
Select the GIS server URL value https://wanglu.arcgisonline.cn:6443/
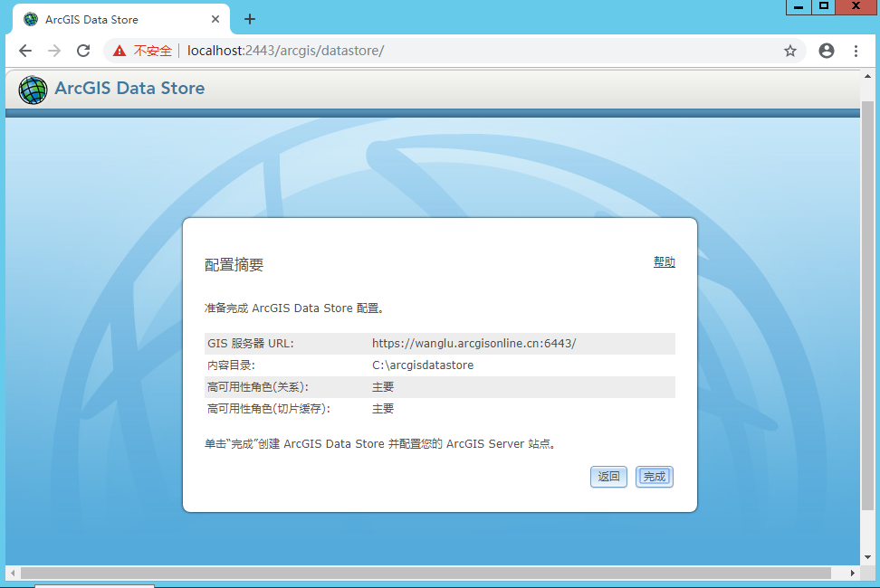click(x=473, y=344)
